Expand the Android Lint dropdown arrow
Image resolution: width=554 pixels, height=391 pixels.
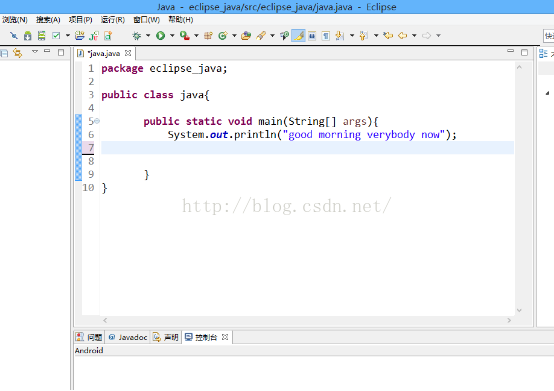[x=67, y=36]
